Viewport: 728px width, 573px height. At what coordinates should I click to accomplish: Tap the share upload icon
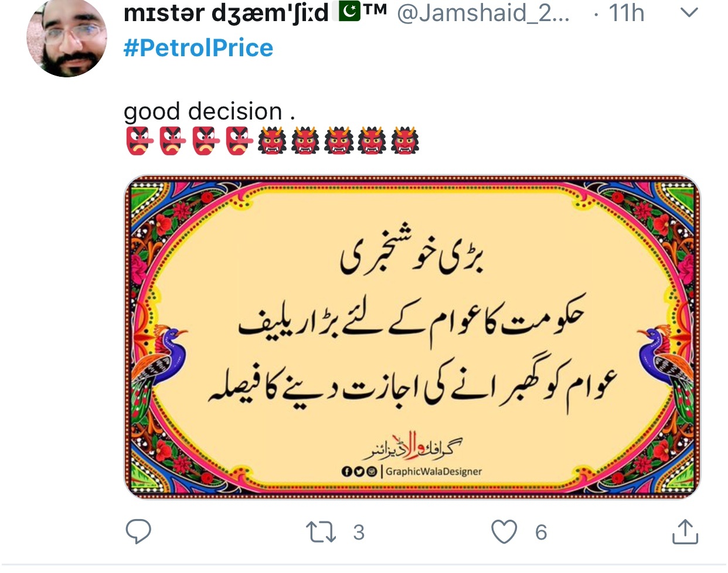[x=684, y=531]
